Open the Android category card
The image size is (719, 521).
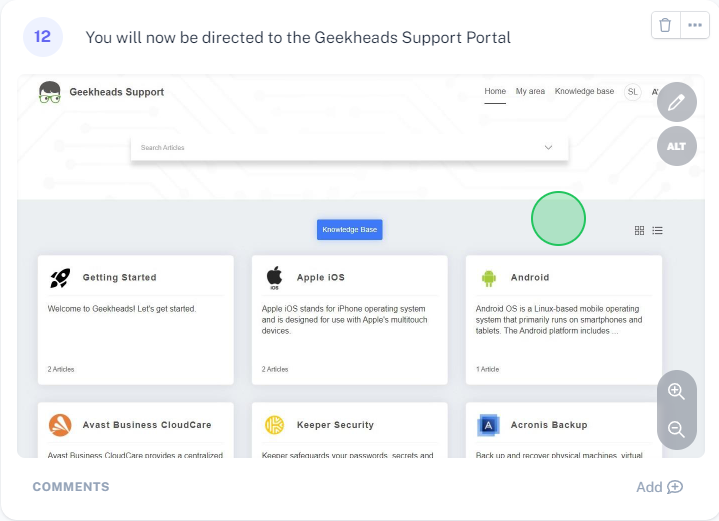click(563, 318)
